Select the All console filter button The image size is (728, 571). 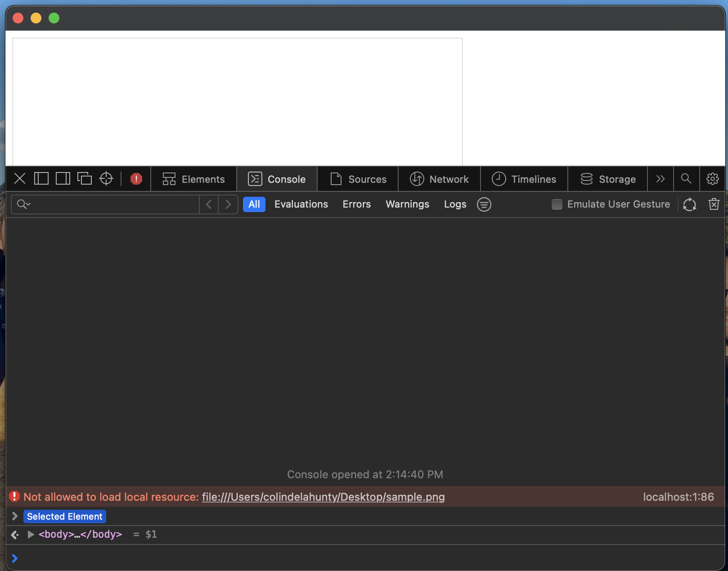[x=254, y=204]
